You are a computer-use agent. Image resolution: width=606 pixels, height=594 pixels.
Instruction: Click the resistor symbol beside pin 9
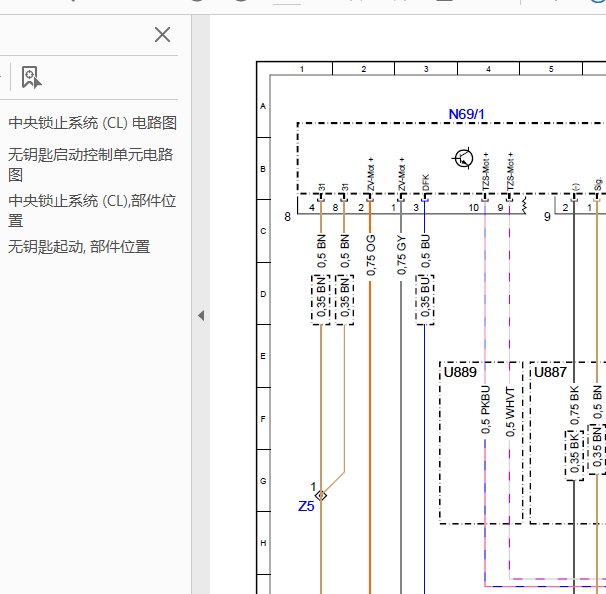point(524,205)
